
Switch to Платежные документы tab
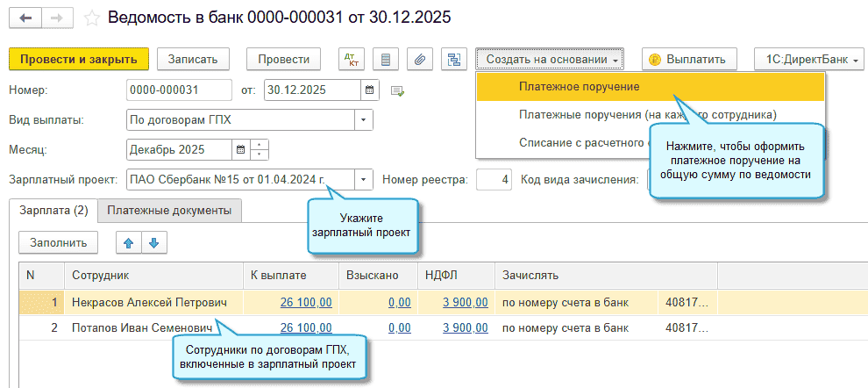pyautogui.click(x=169, y=210)
